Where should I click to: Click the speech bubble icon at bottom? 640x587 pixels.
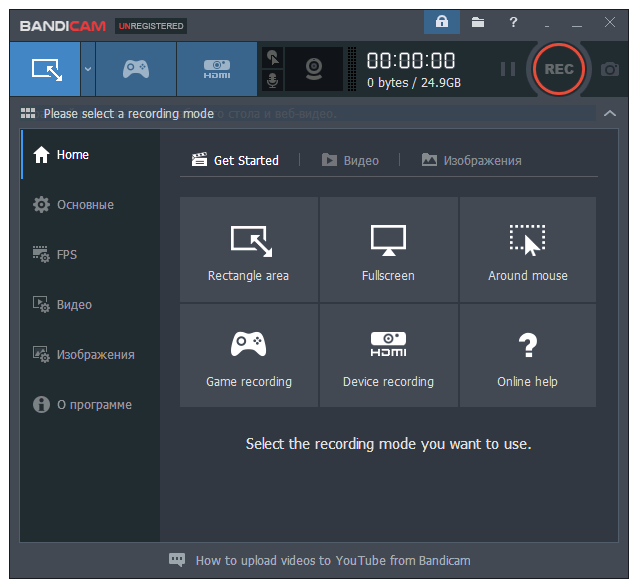[177, 560]
